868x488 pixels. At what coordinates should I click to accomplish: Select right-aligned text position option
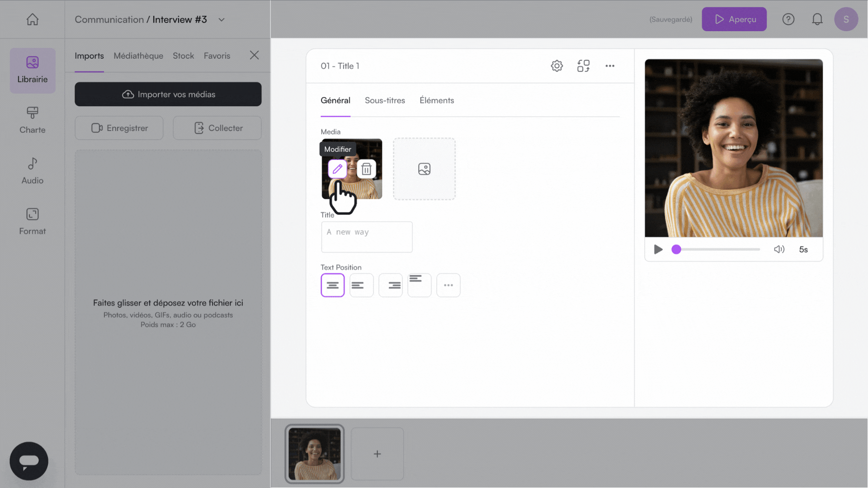[x=391, y=285]
